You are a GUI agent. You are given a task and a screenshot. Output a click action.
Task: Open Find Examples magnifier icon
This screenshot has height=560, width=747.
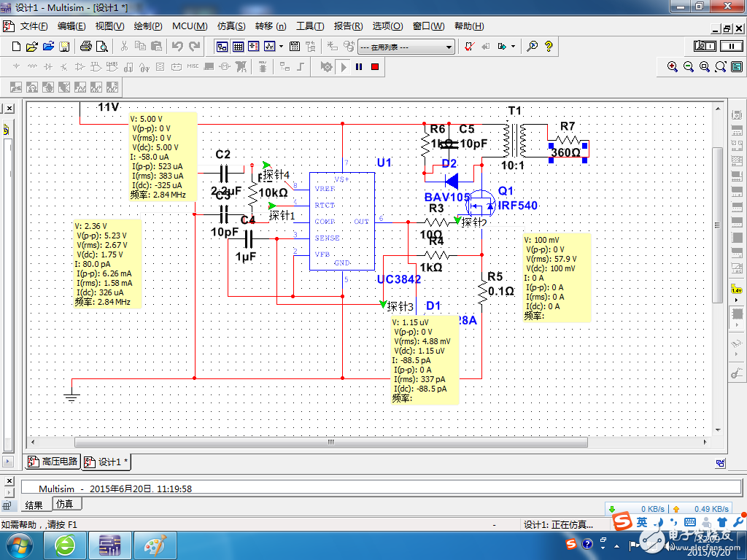[x=532, y=46]
